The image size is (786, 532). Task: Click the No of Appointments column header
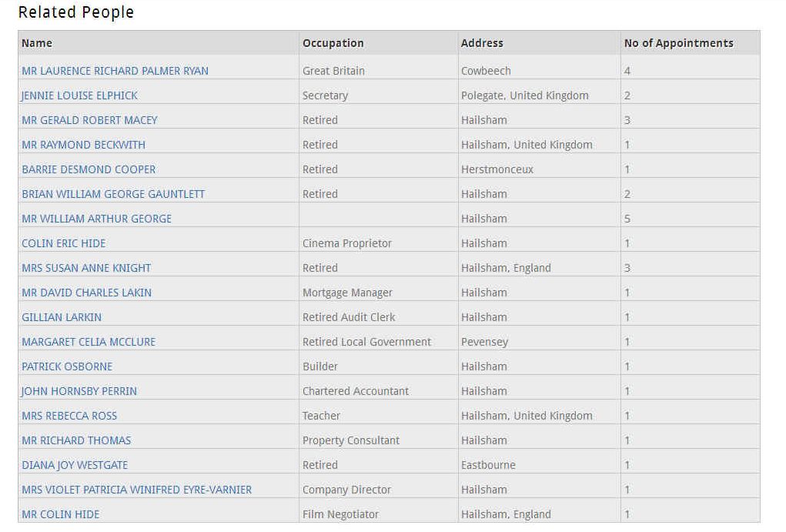[x=678, y=43]
